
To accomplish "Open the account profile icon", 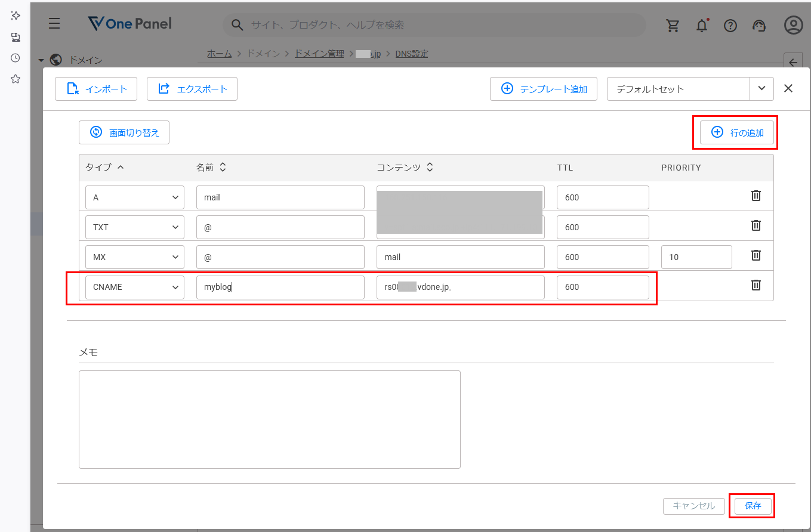I will (x=793, y=25).
